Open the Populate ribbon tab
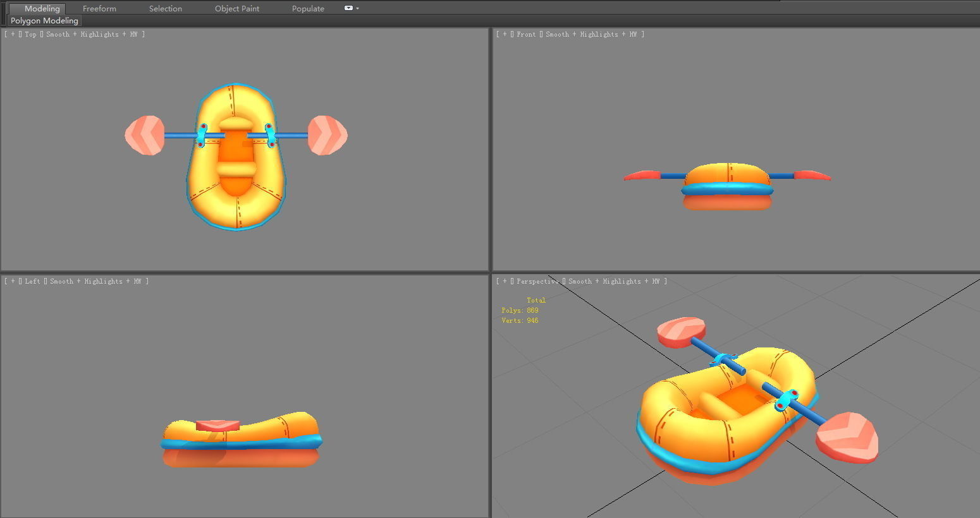980x518 pixels. [x=308, y=8]
